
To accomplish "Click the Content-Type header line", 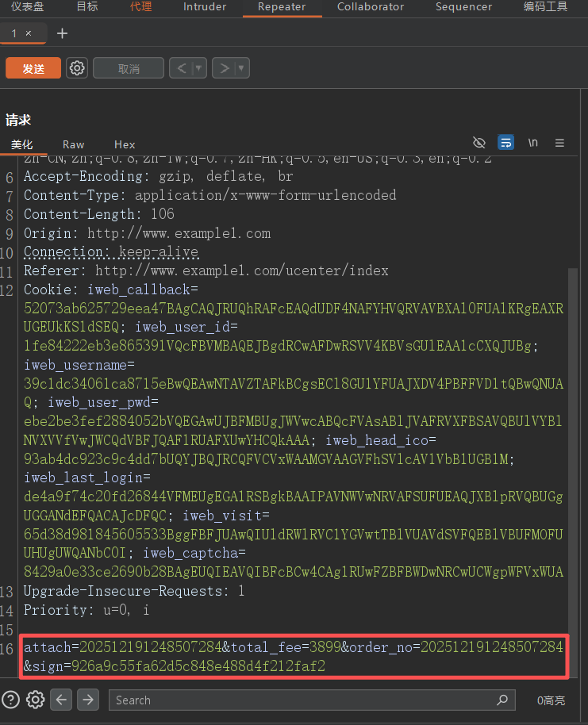I will coord(210,195).
